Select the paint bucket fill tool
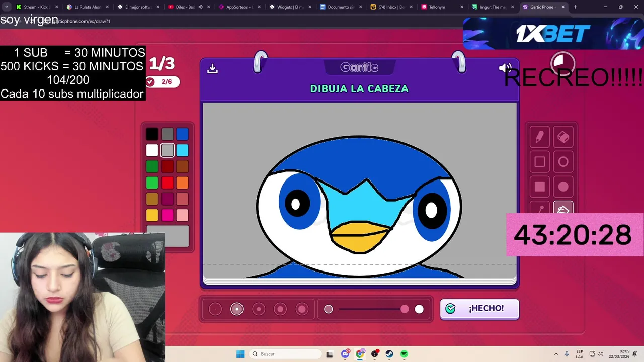Viewport: 644px width, 362px height. [563, 209]
